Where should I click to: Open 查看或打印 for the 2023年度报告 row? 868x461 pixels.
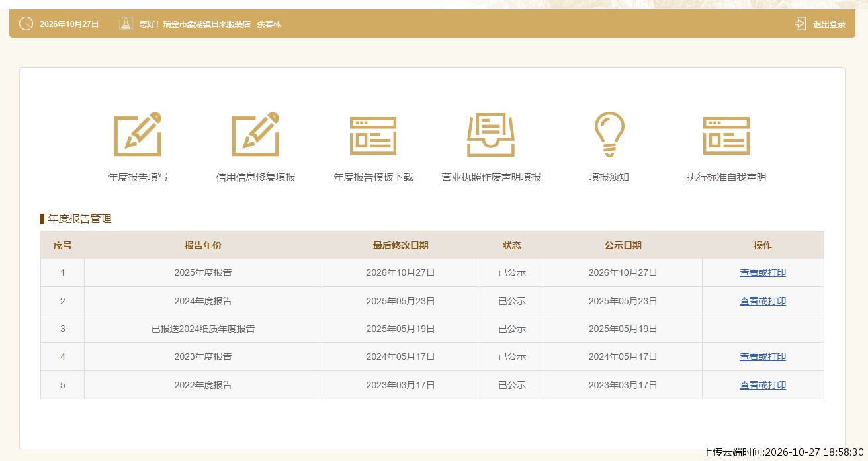click(763, 356)
